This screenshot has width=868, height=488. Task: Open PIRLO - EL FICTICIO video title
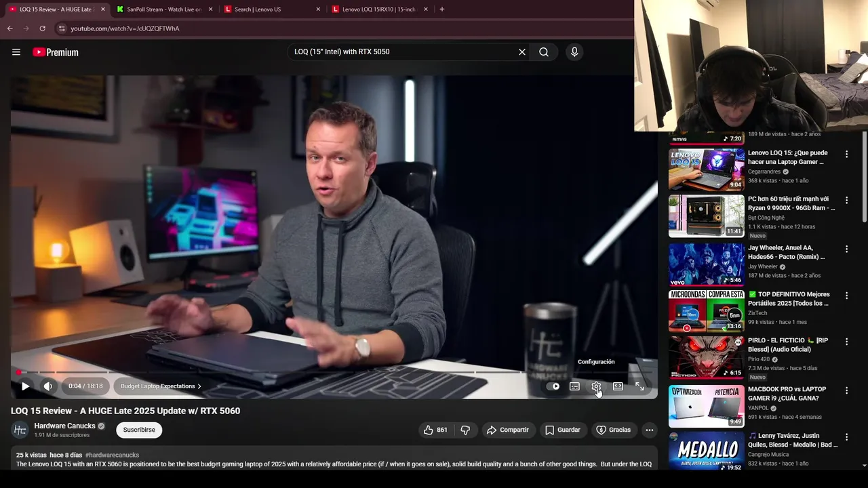tap(789, 345)
